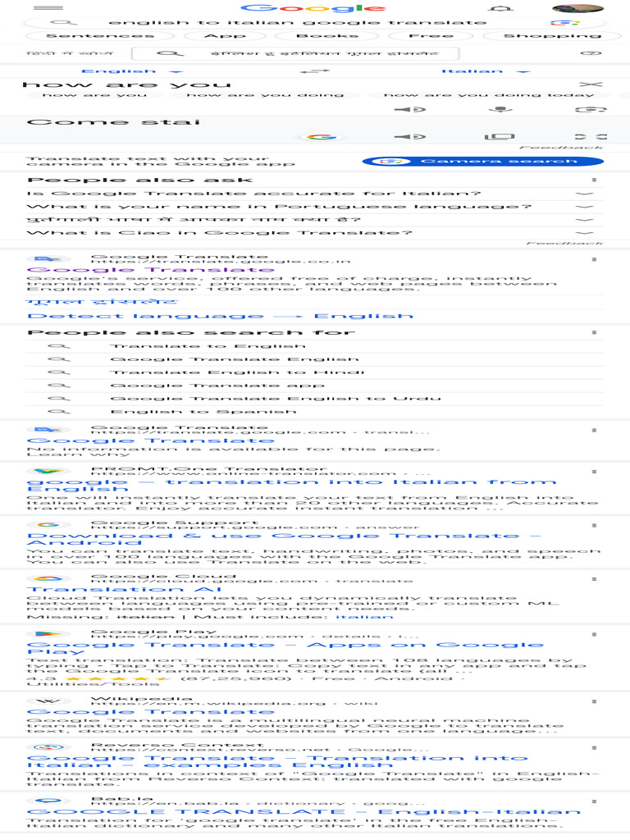Screen dimensions: 630x840
Task: Search for English to Spanish
Action: click(314, 412)
